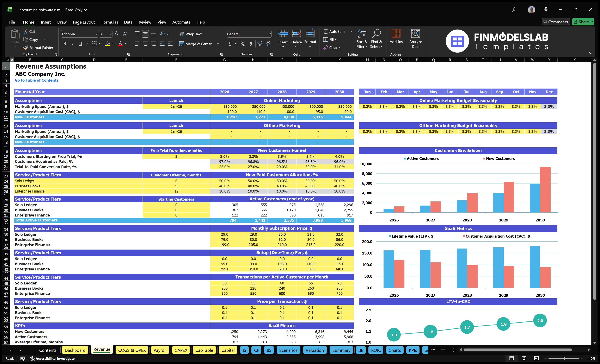Toggle bold formatting
The width and height of the screenshot is (600, 364).
(65, 44)
